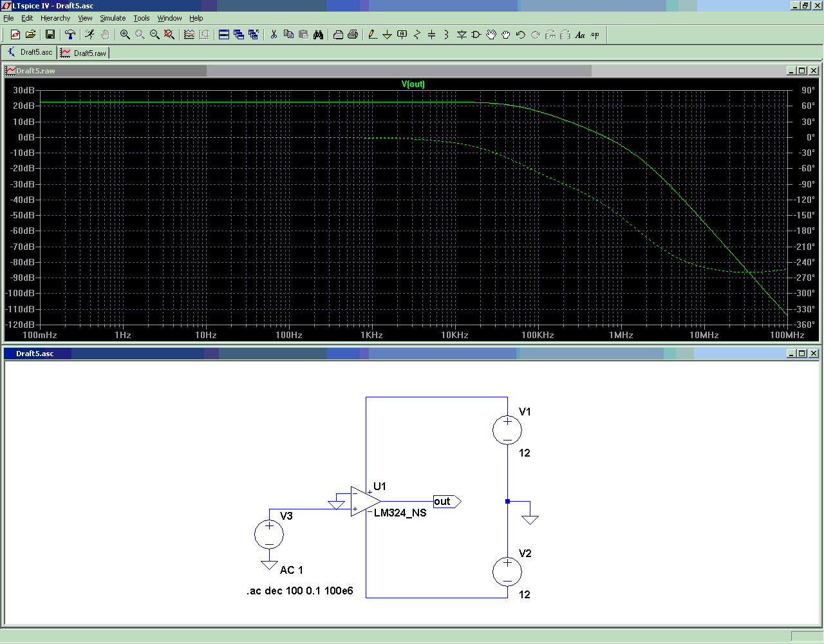Screen dimensions: 824x644
Task: Choose the Capacitor placement tool
Action: click(431, 35)
